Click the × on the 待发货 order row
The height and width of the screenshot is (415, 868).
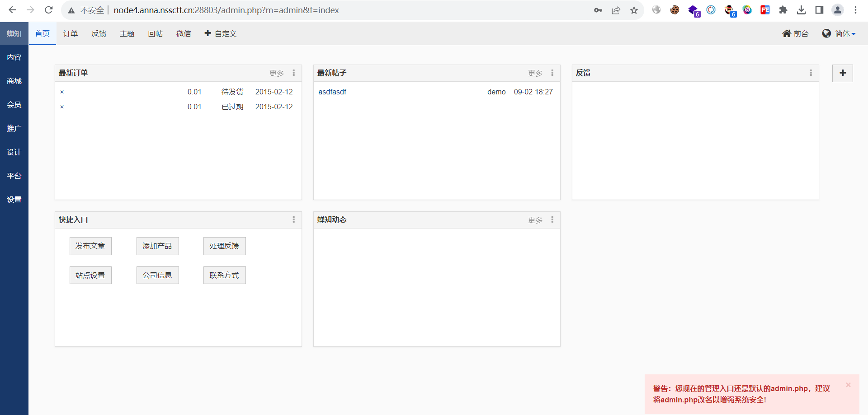(x=62, y=92)
